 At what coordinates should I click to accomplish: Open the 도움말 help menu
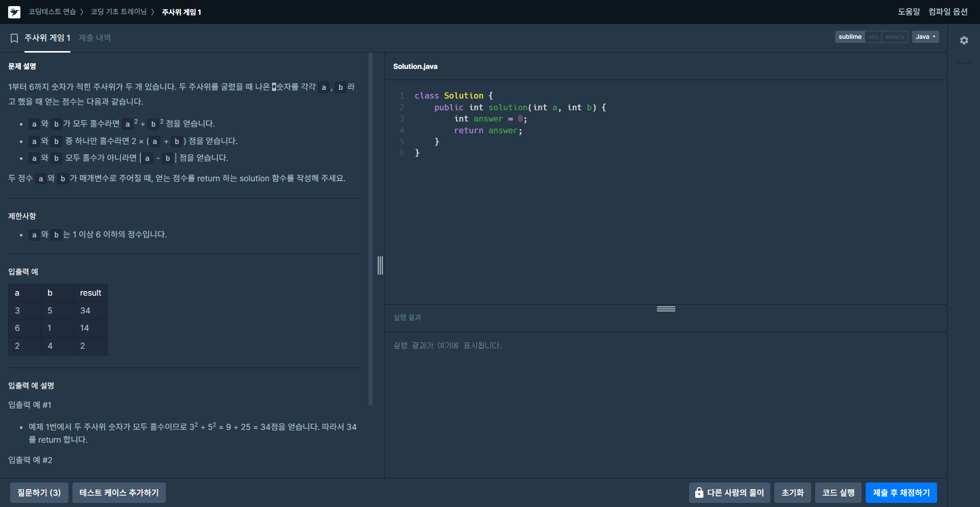pyautogui.click(x=909, y=12)
